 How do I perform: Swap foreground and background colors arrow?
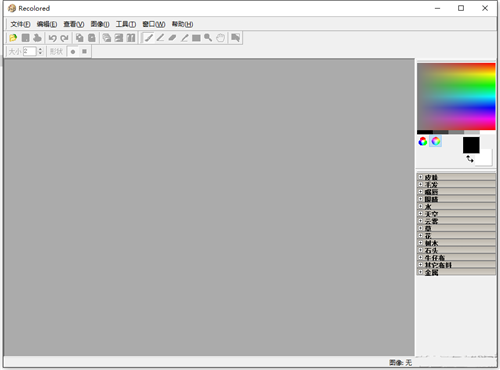tap(470, 159)
